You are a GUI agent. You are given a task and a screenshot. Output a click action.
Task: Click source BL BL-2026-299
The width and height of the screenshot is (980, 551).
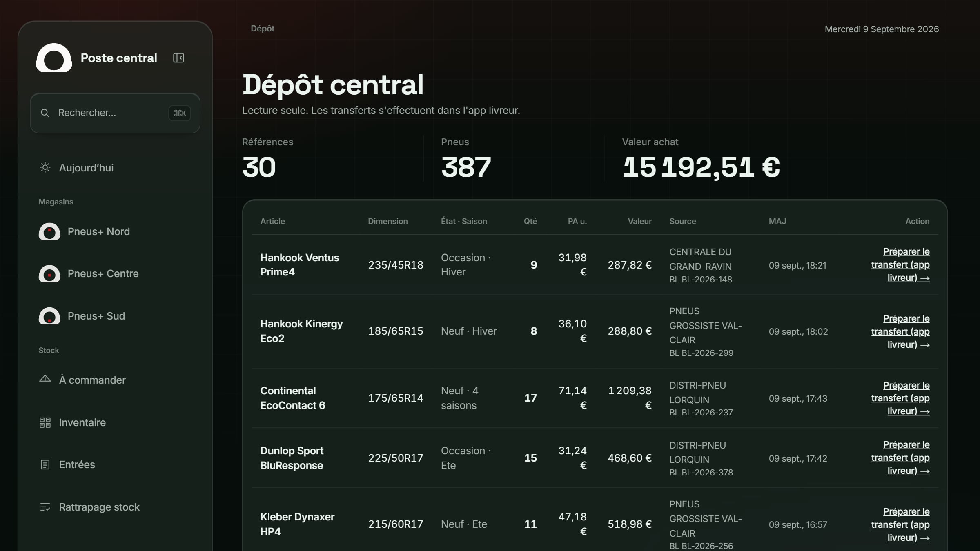click(x=702, y=353)
